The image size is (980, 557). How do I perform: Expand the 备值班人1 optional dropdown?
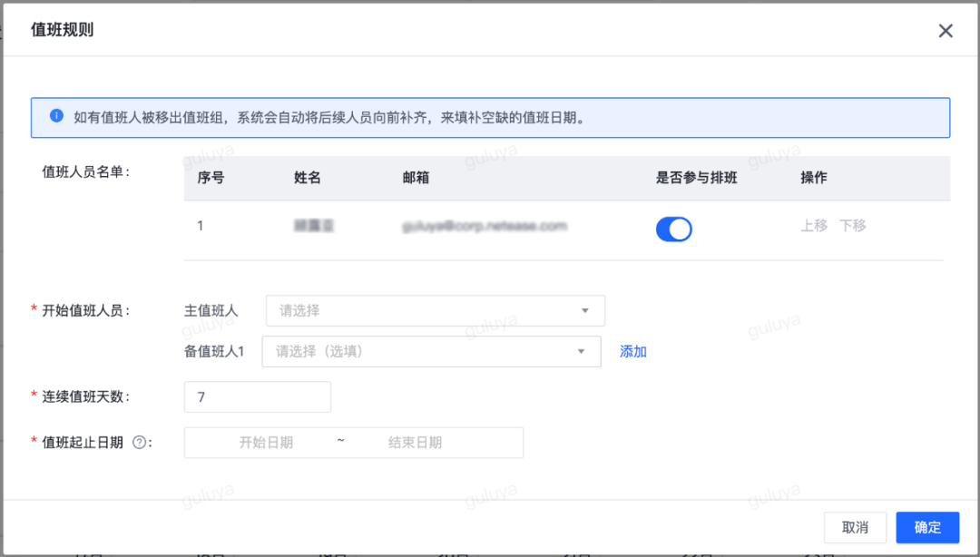(431, 351)
